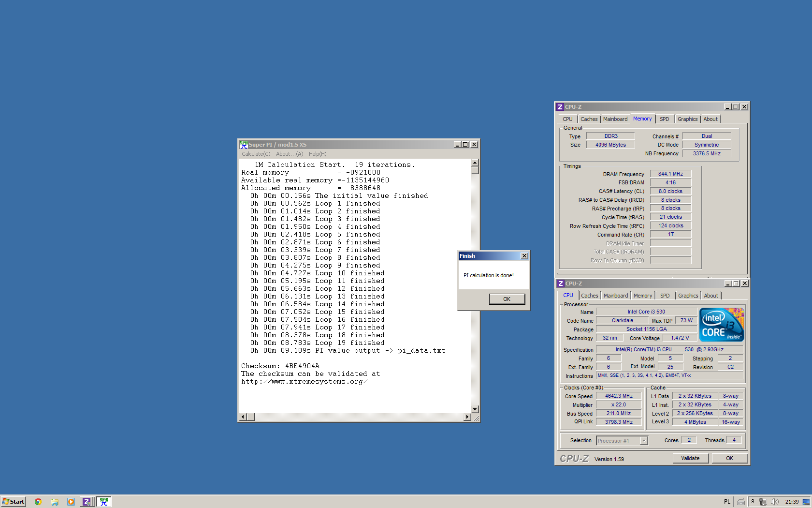Click the upper CPU-Z window's title icon

(560, 107)
